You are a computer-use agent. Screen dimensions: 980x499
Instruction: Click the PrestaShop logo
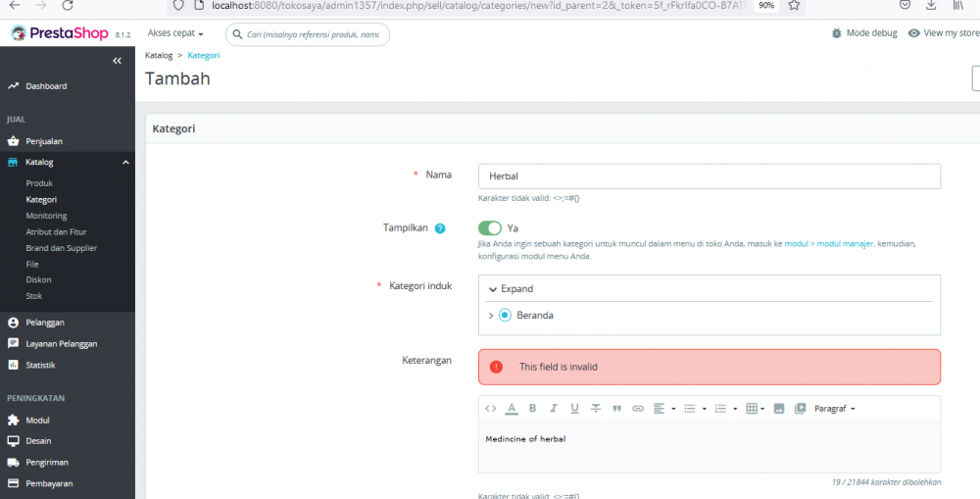coord(60,33)
